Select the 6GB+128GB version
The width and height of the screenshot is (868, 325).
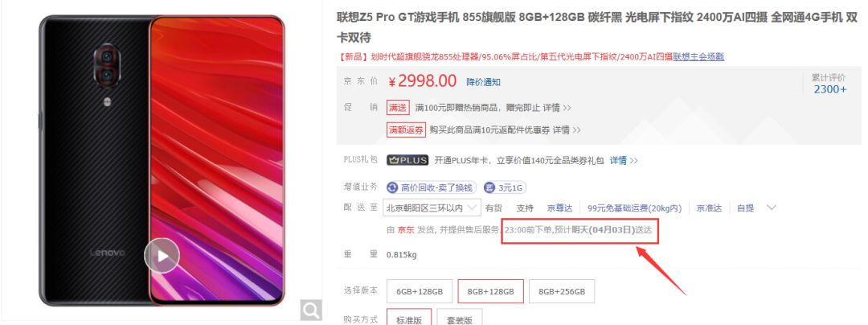[420, 291]
